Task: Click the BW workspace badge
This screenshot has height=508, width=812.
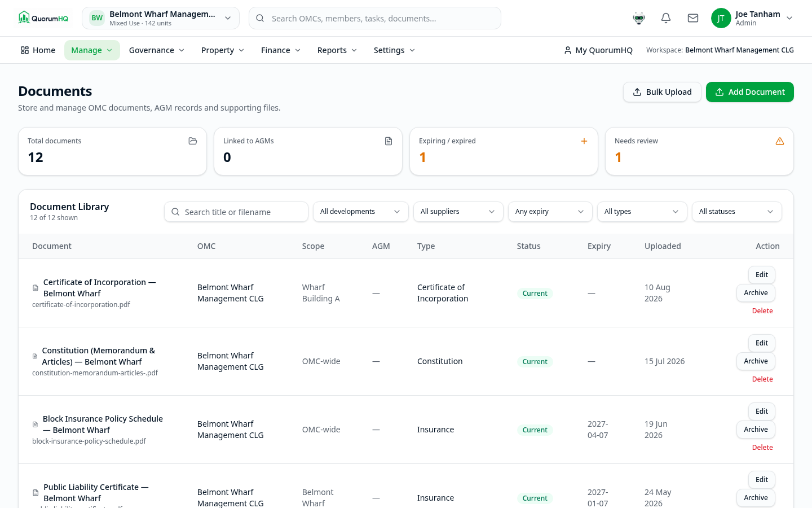Action: tap(97, 18)
